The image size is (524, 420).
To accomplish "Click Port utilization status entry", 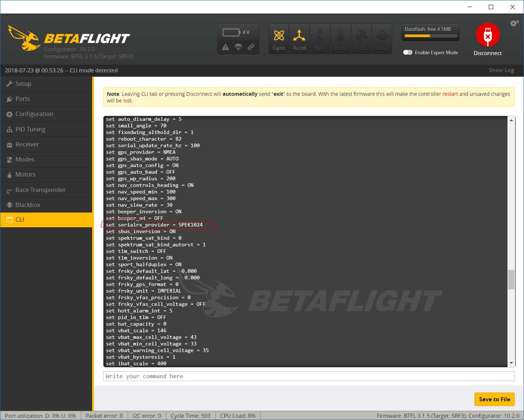I will tap(40, 416).
